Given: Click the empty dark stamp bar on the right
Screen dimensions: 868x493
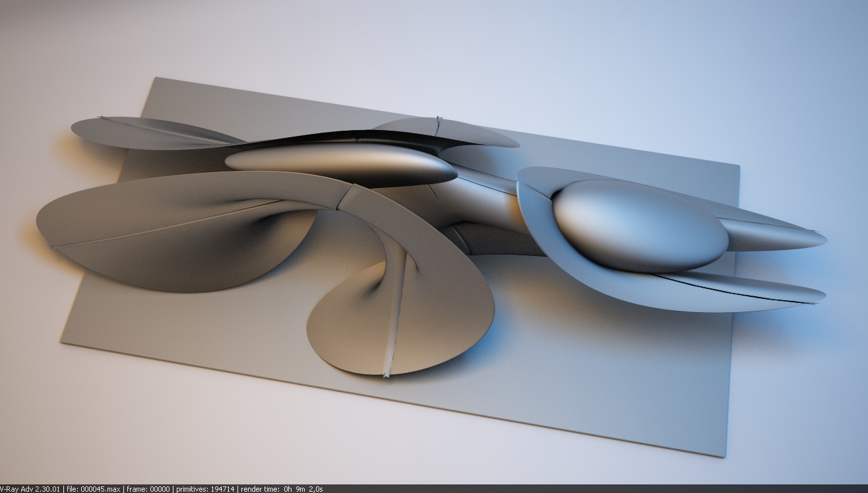Looking at the screenshot, I should [594, 489].
